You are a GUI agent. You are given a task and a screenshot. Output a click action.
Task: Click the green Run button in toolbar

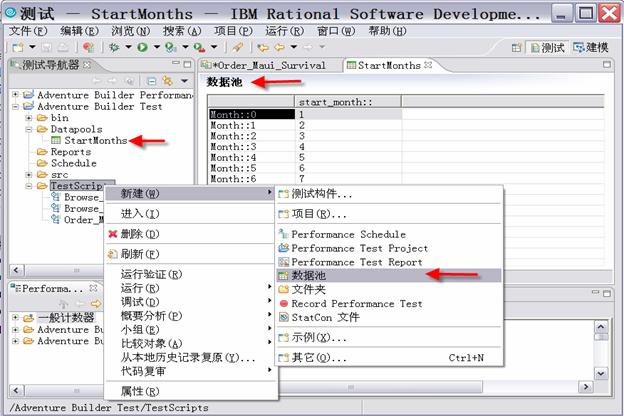point(142,47)
